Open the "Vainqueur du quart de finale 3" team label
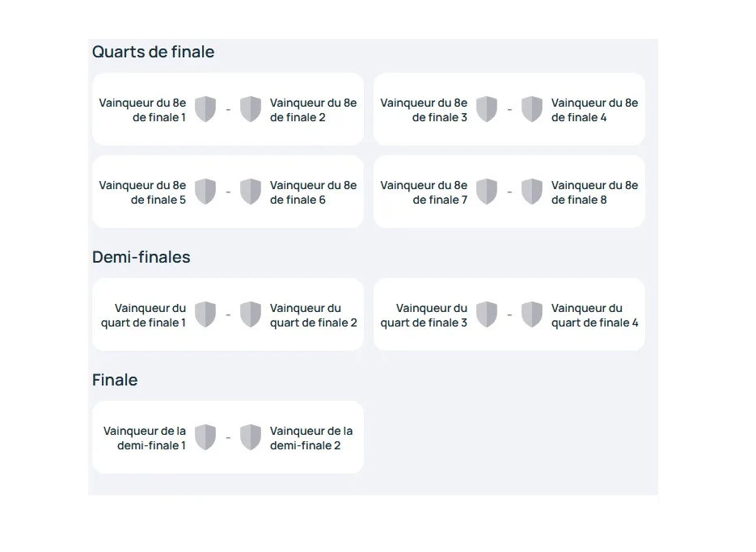Viewport: 756px width, 552px height. pyautogui.click(x=424, y=315)
